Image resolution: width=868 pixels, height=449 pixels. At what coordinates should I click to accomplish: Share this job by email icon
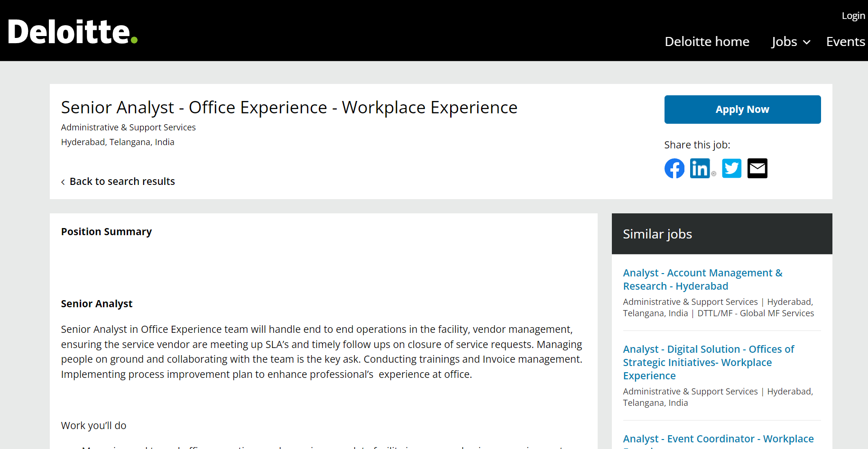click(x=757, y=168)
